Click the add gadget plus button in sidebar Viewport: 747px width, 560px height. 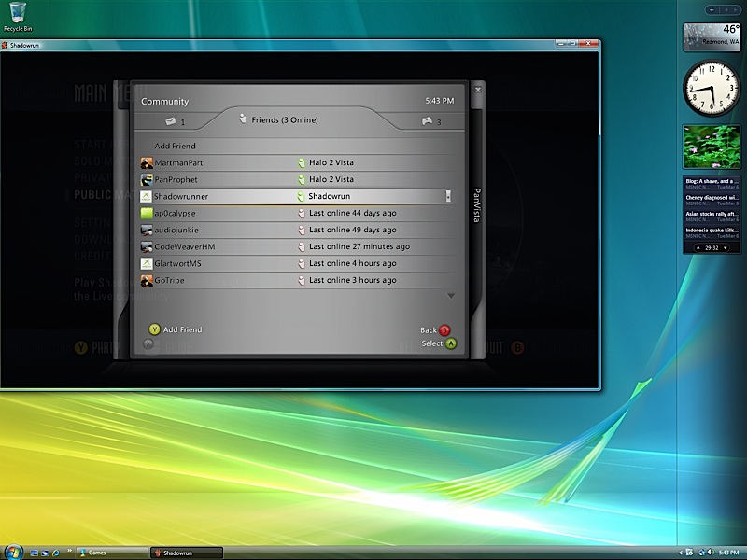click(x=712, y=9)
